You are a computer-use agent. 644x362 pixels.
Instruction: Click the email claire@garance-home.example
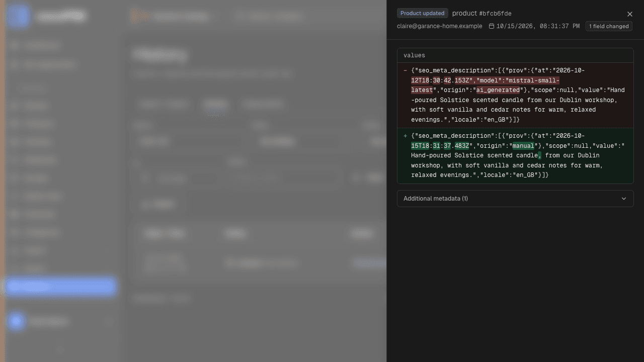click(440, 26)
